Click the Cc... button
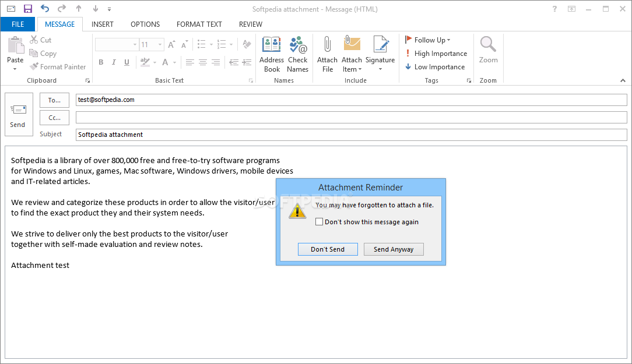 (54, 118)
